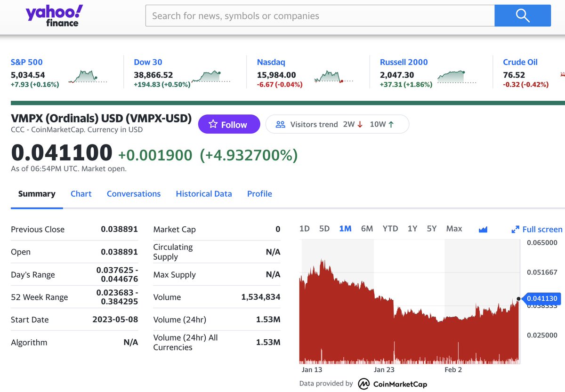Switch to the Summary tab
Viewport: 565px width, 392px height.
tap(37, 194)
